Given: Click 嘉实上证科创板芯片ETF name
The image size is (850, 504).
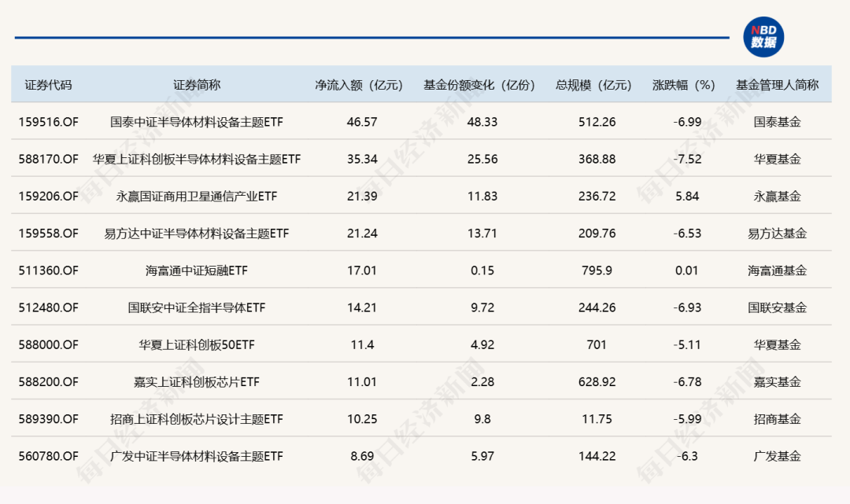Looking at the screenshot, I should coord(197,381).
